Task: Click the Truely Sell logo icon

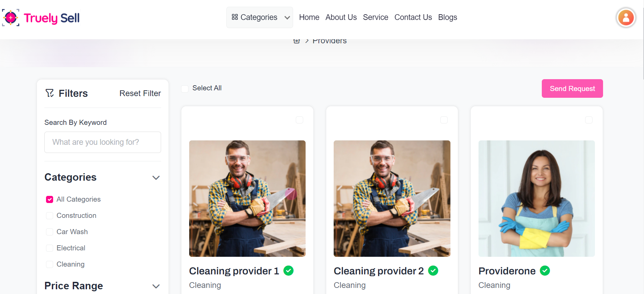Action: [x=11, y=18]
